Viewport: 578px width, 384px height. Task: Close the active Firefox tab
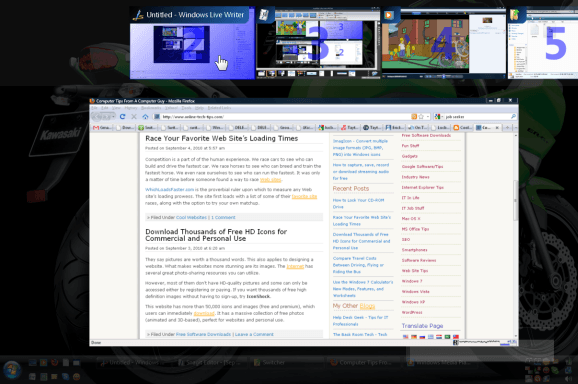pyautogui.click(x=497, y=128)
